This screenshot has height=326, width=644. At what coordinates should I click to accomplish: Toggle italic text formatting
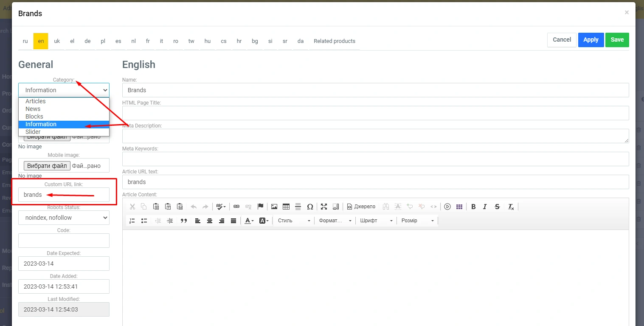pyautogui.click(x=485, y=207)
